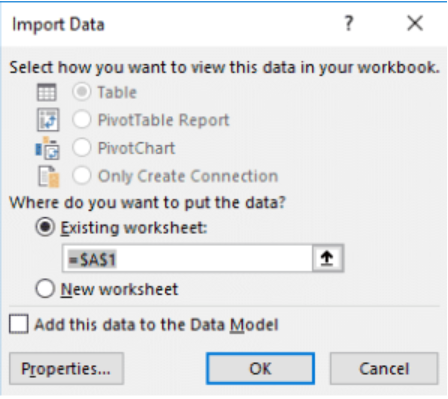Close the Import Data dialog
This screenshot has height=399, width=448.
click(x=415, y=24)
